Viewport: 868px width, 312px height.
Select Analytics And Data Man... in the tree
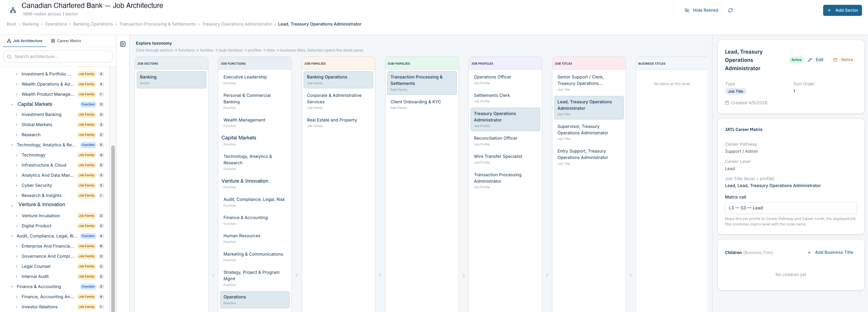point(47,175)
